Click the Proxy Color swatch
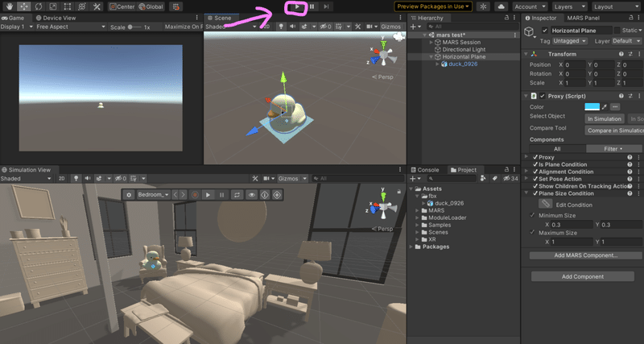The width and height of the screenshot is (644, 344). [592, 107]
